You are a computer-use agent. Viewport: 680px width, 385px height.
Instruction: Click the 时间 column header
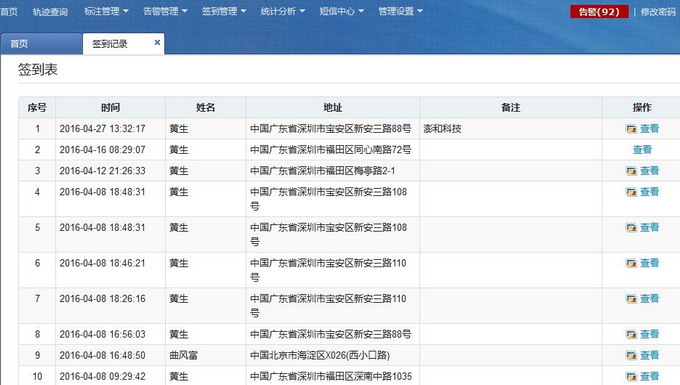click(x=111, y=108)
